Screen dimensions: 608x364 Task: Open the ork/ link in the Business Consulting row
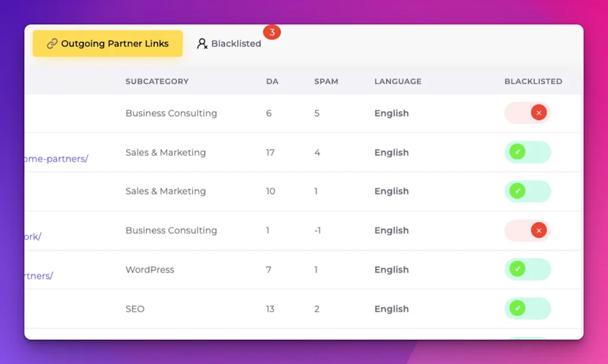tap(33, 236)
